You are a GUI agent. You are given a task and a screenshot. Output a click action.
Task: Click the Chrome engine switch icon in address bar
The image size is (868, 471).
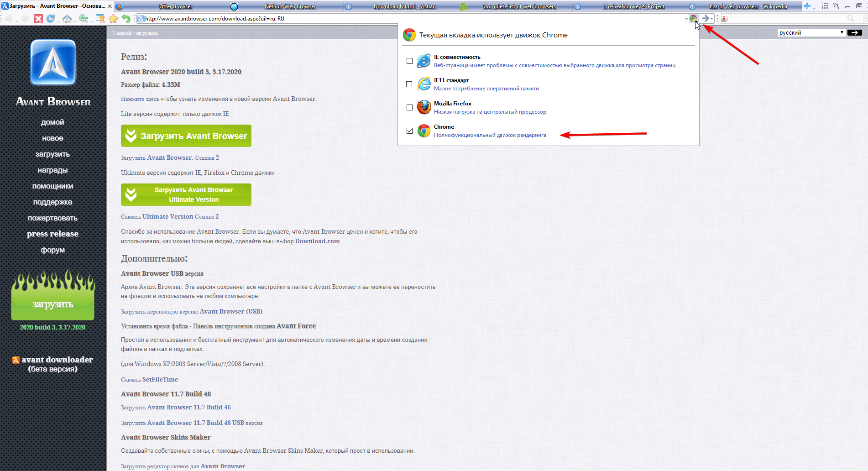pyautogui.click(x=693, y=19)
